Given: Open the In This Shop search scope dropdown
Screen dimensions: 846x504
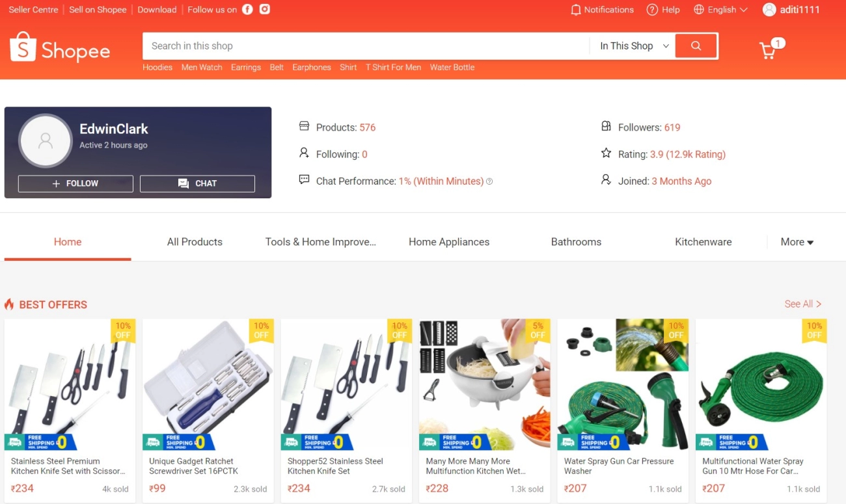Looking at the screenshot, I should 634,46.
